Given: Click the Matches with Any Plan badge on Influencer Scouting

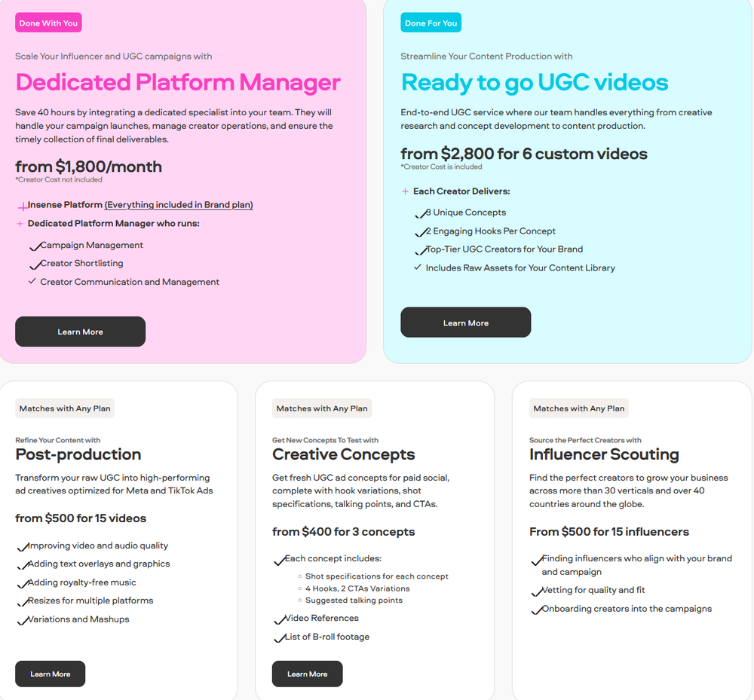Looking at the screenshot, I should coord(578,408).
